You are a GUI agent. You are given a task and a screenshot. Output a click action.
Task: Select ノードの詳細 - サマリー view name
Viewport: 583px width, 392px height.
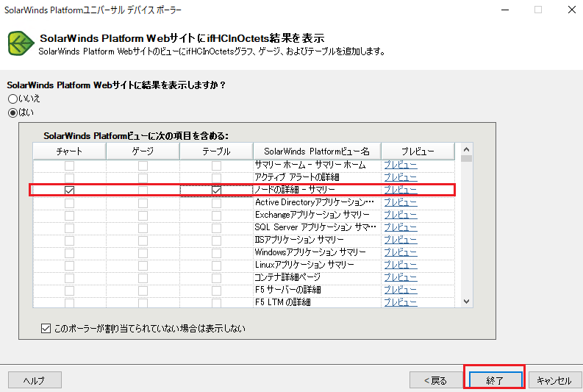(x=295, y=190)
